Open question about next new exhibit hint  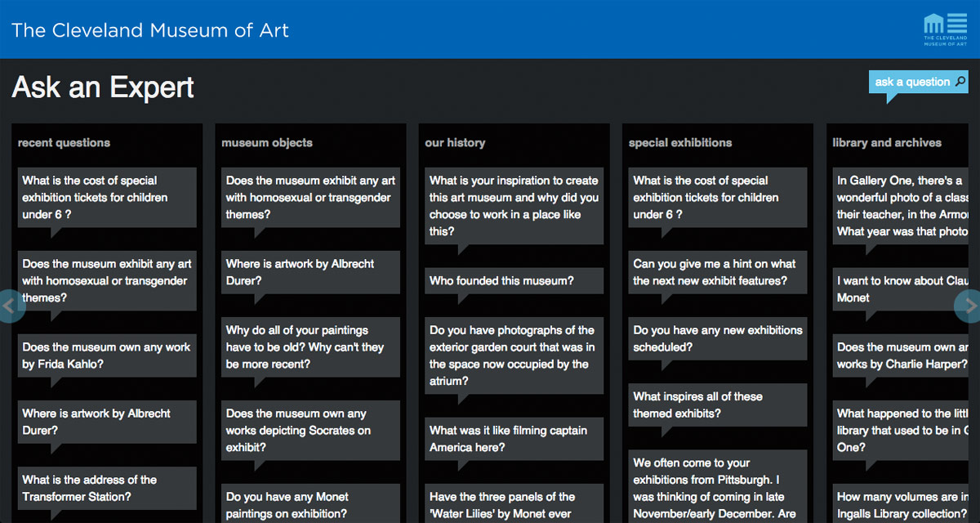(x=718, y=272)
